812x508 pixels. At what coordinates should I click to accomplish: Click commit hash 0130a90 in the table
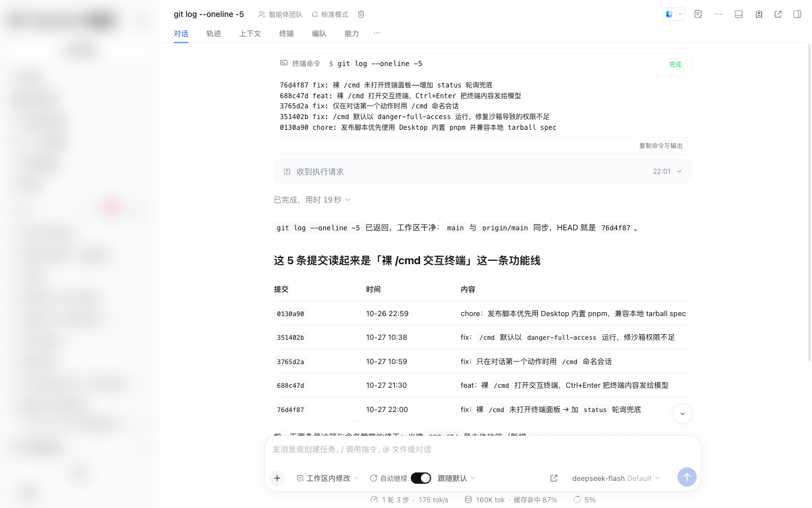point(290,314)
